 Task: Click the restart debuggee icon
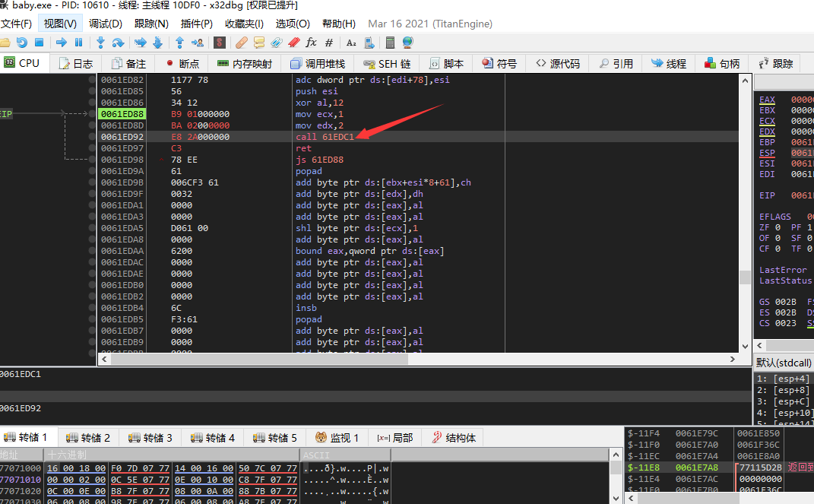coord(22,43)
